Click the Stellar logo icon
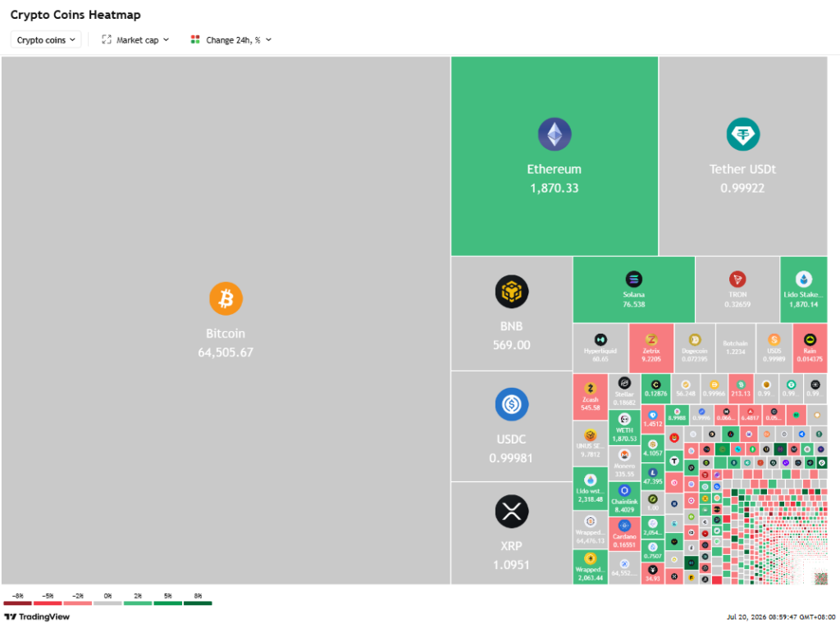Image resolution: width=840 pixels, height=628 pixels. [624, 383]
